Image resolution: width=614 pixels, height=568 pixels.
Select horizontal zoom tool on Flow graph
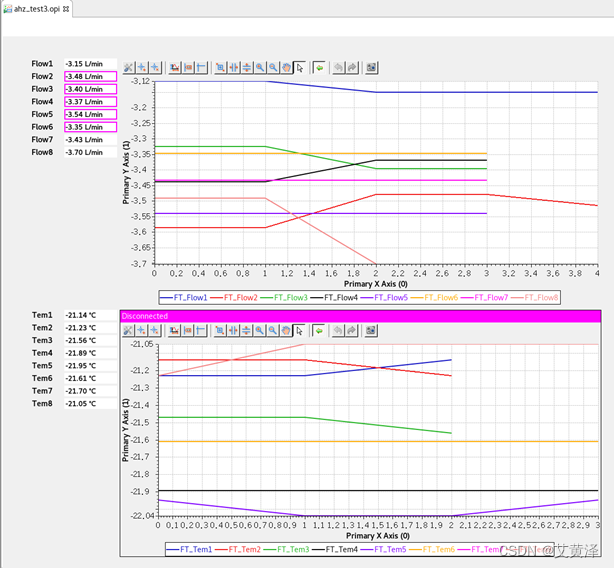coord(233,68)
